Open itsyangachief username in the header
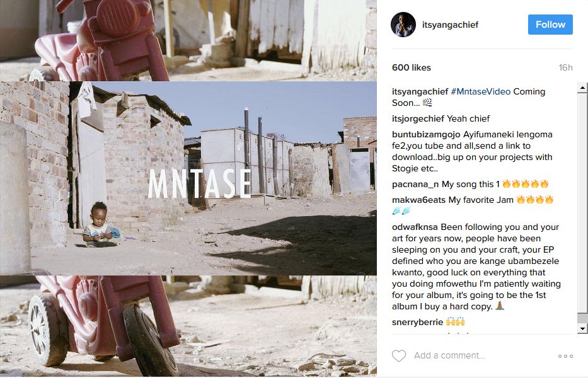Screen dimensions: 588x378 [450, 25]
